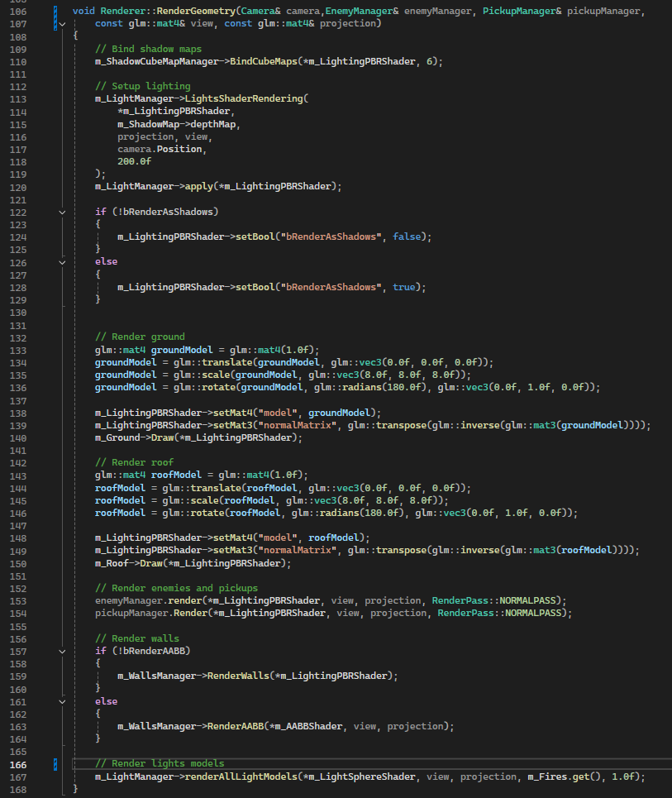Click the "// Render lights models" comment
Screen dimensions: 672x798
pyautogui.click(x=160, y=763)
